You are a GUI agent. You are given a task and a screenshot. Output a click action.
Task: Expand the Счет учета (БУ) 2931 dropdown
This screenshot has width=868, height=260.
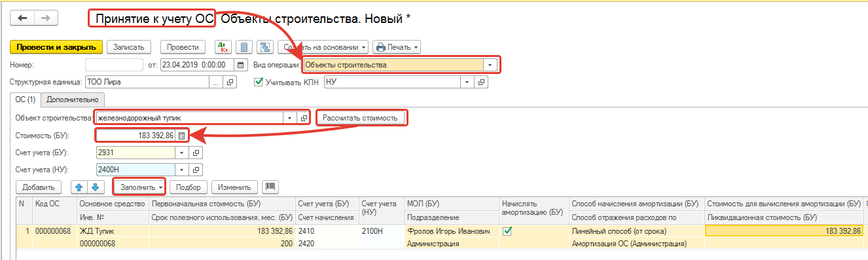183,153
